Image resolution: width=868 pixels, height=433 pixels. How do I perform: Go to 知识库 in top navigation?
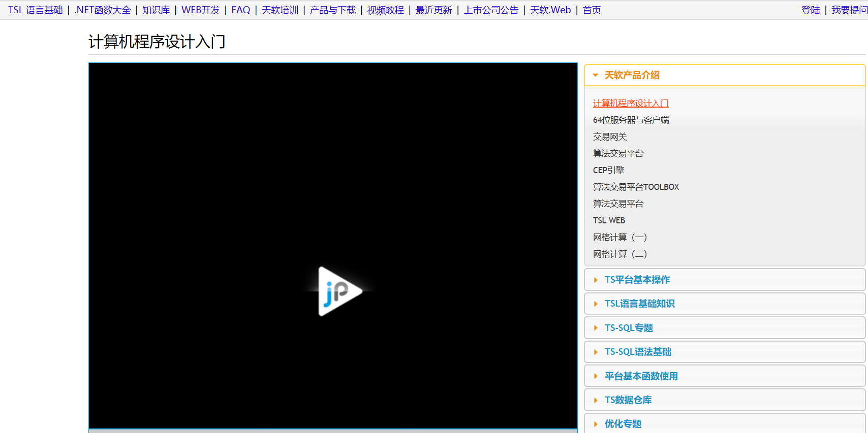156,10
